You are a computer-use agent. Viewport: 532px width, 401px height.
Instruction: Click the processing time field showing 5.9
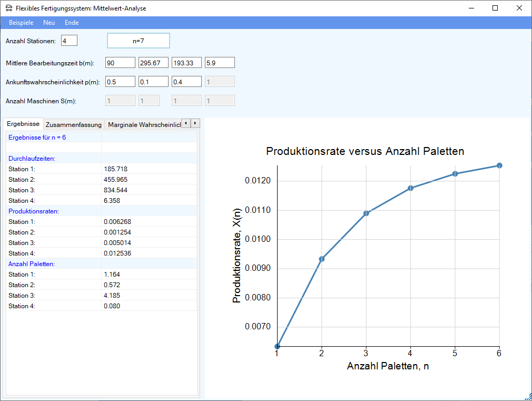(220, 63)
